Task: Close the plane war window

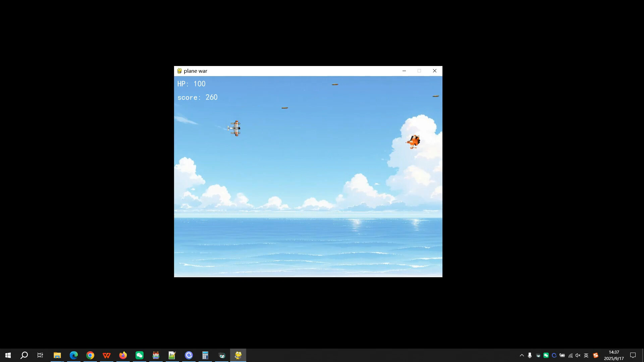Action: coord(434,71)
